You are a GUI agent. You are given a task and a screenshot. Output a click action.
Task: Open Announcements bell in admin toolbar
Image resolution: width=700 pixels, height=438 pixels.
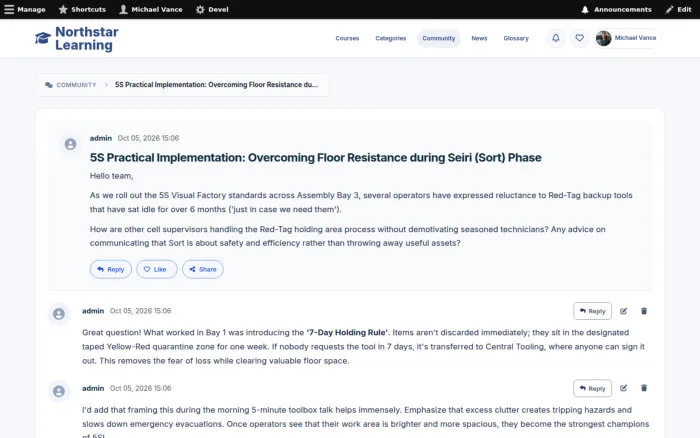pyautogui.click(x=616, y=9)
